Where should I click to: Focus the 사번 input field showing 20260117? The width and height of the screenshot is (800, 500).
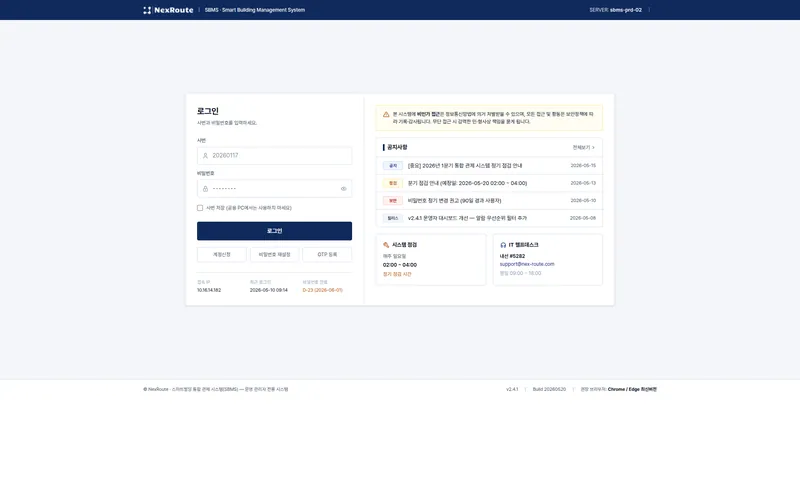274,156
